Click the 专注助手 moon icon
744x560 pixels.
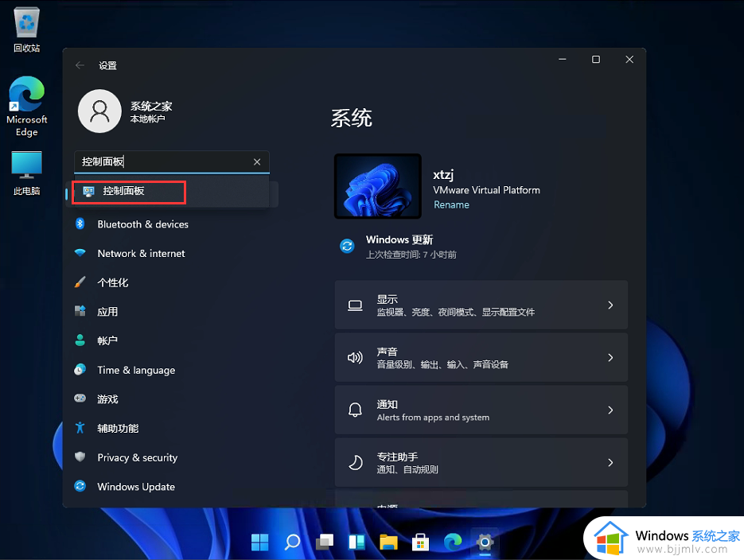356,463
